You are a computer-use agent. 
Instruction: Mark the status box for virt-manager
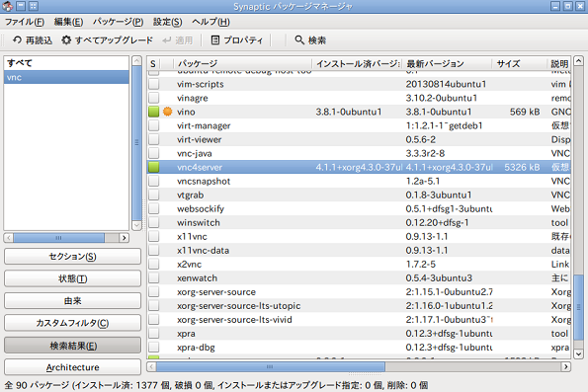pyautogui.click(x=154, y=125)
